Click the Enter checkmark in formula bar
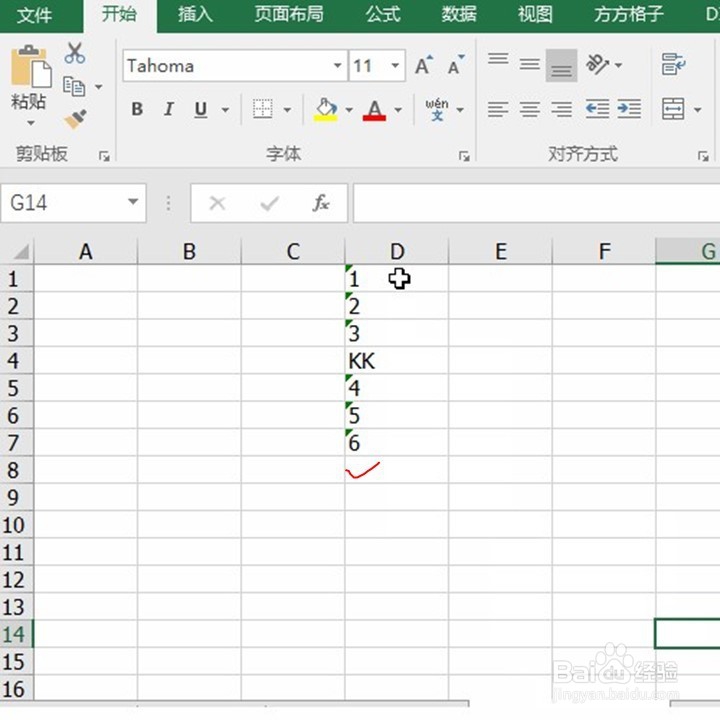 point(270,203)
